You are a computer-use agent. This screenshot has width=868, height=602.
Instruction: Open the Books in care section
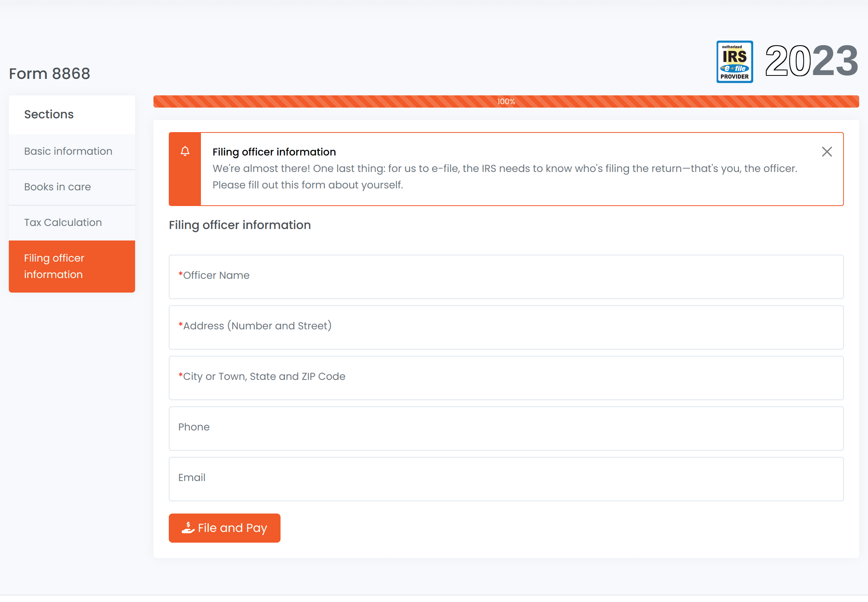[72, 187]
